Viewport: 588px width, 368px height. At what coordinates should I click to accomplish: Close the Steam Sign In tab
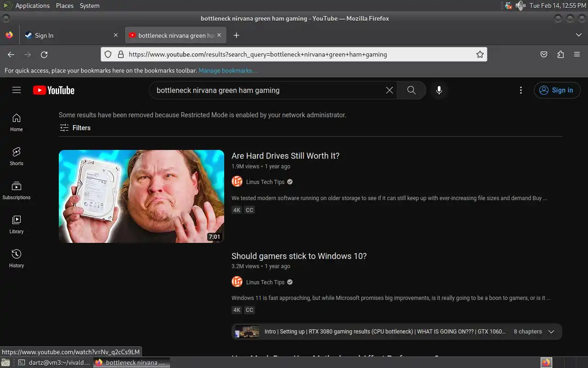(x=116, y=35)
